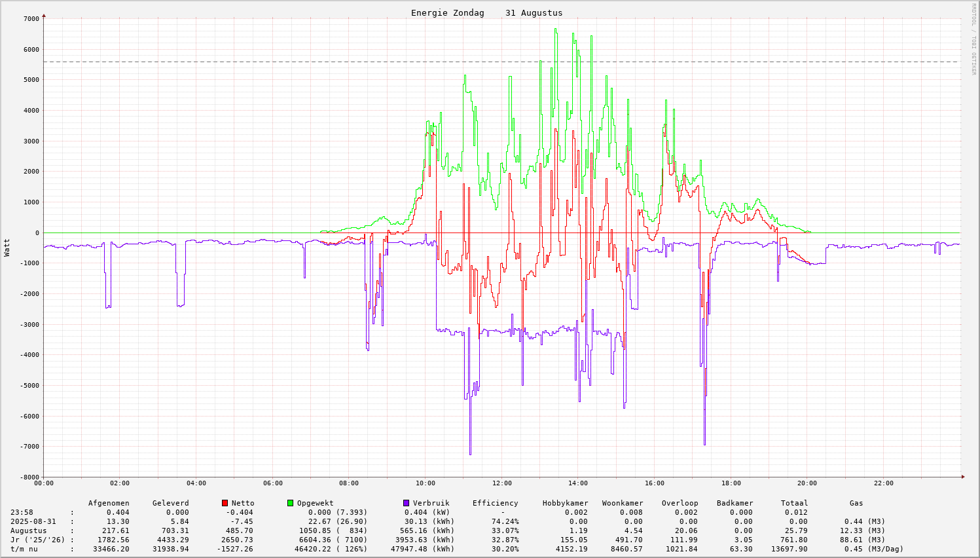Click the Watt y-axis label
980x558 pixels.
tap(7, 247)
